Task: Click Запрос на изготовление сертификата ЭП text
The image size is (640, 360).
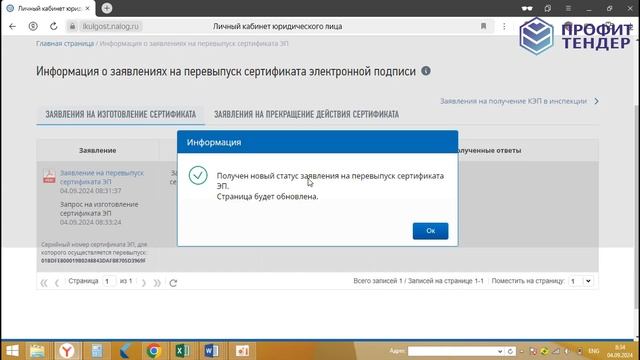Action: tap(99, 209)
